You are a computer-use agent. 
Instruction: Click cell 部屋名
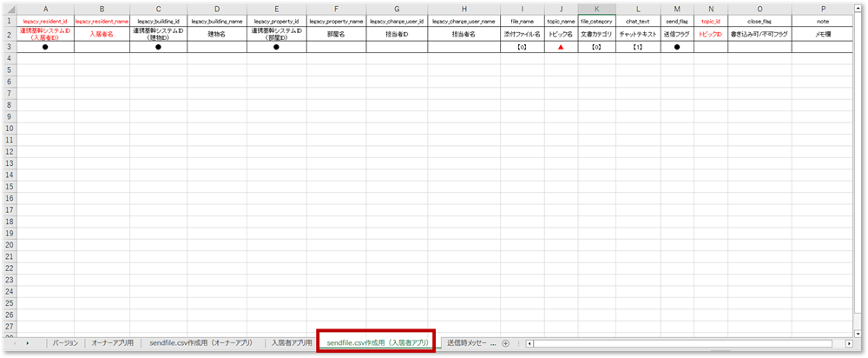pyautogui.click(x=337, y=34)
